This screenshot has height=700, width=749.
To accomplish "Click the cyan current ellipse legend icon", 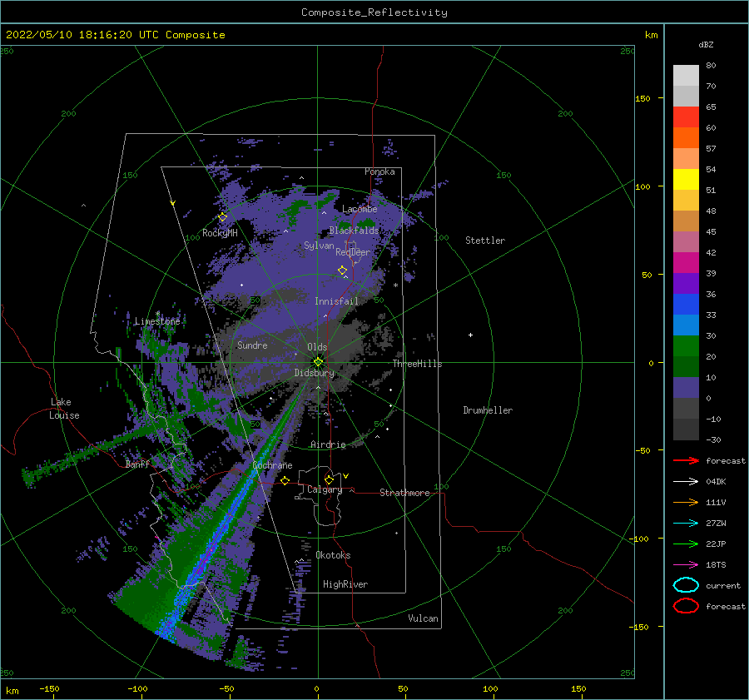I will (x=686, y=585).
